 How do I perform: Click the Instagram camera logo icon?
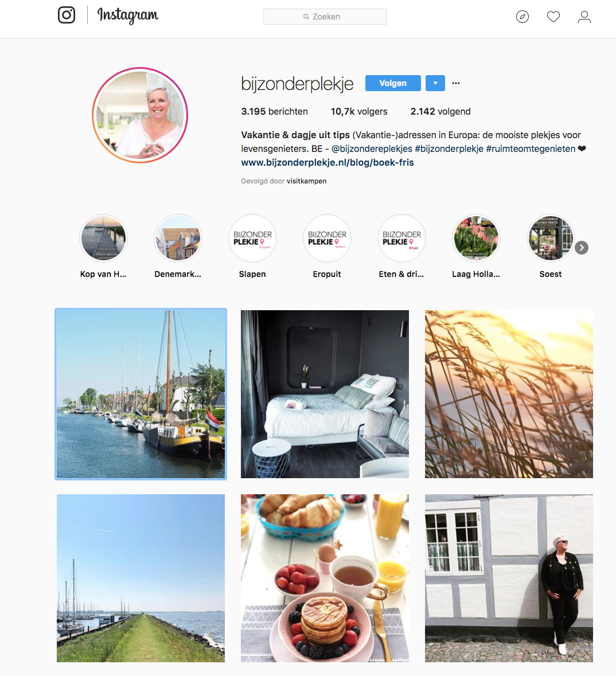(x=67, y=15)
